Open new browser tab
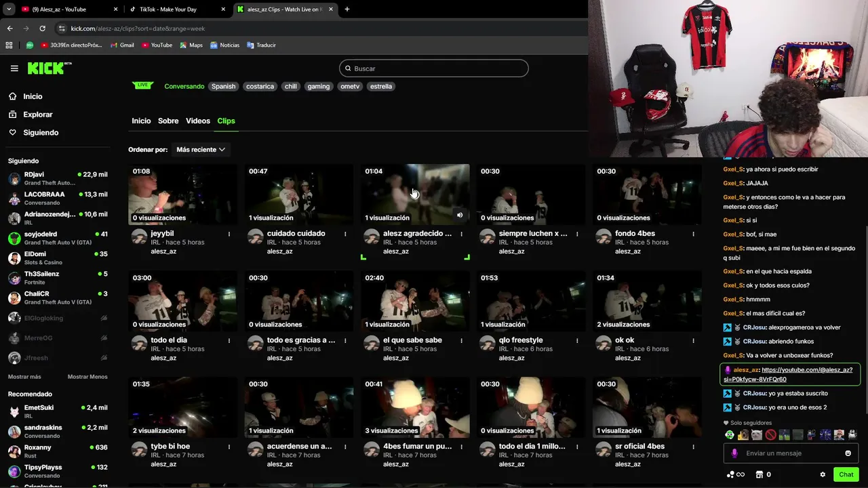This screenshot has width=868, height=488. 347,9
